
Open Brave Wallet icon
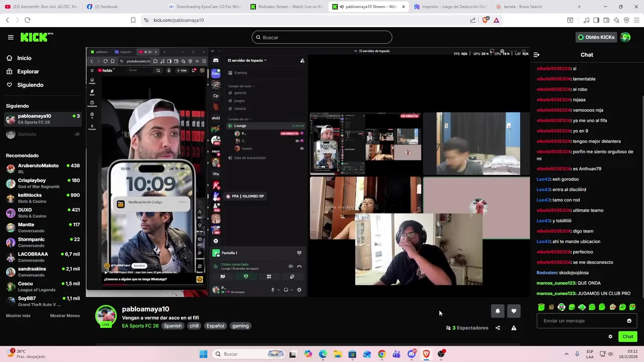(x=606, y=20)
